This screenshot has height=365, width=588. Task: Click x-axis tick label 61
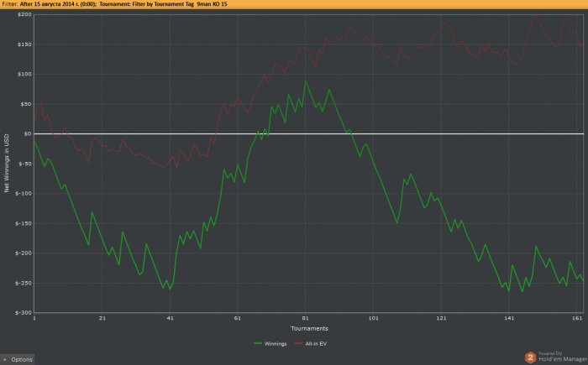tap(238, 318)
